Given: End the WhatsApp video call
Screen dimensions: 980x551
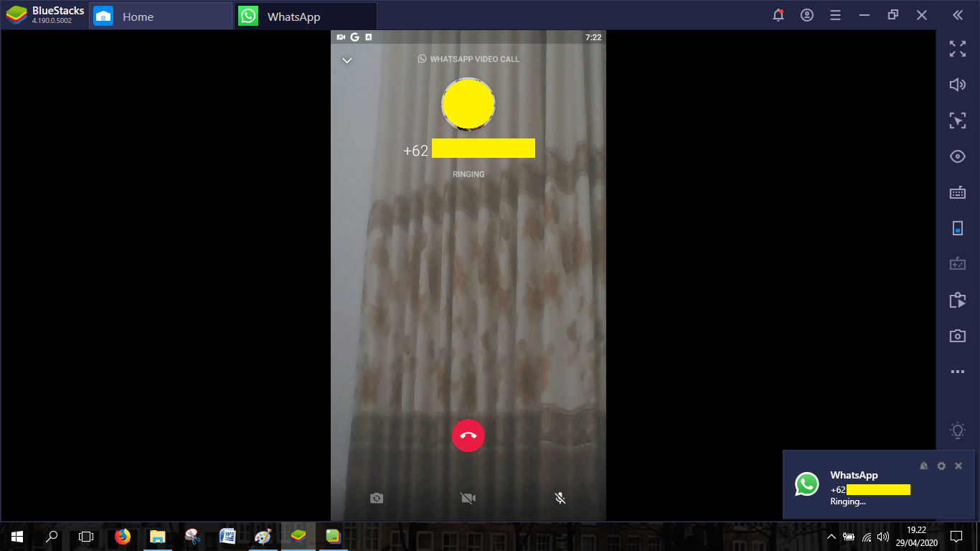Looking at the screenshot, I should (x=468, y=435).
